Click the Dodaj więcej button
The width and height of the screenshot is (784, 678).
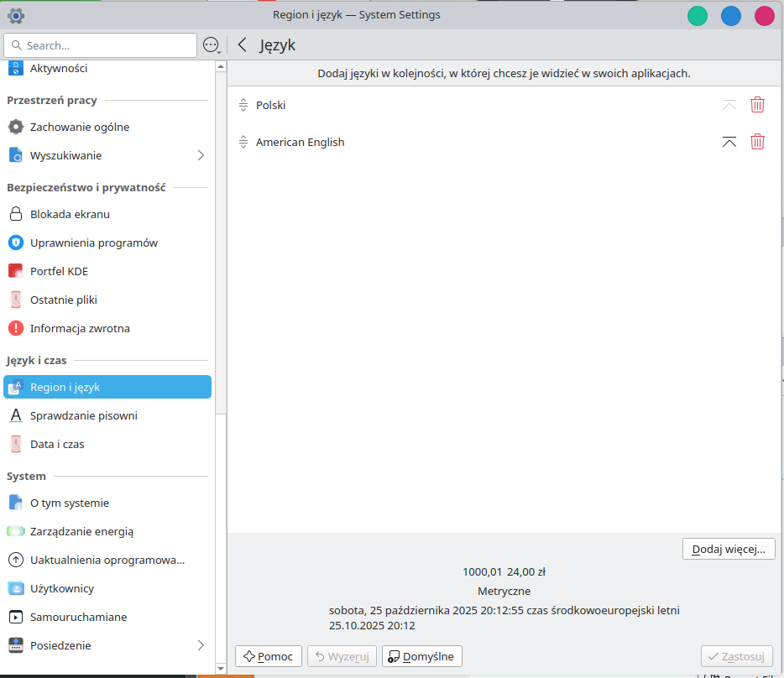click(728, 549)
